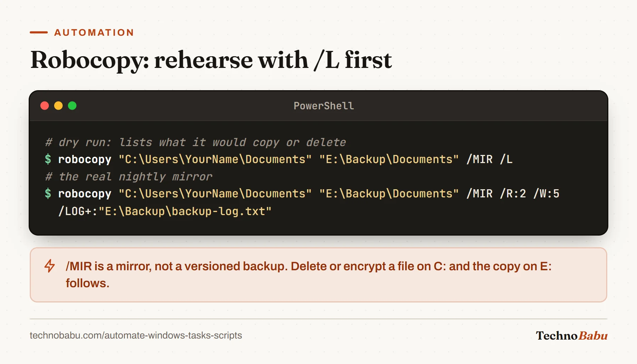The height and width of the screenshot is (364, 637).
Task: Click the PowerShell window title
Action: click(x=324, y=106)
